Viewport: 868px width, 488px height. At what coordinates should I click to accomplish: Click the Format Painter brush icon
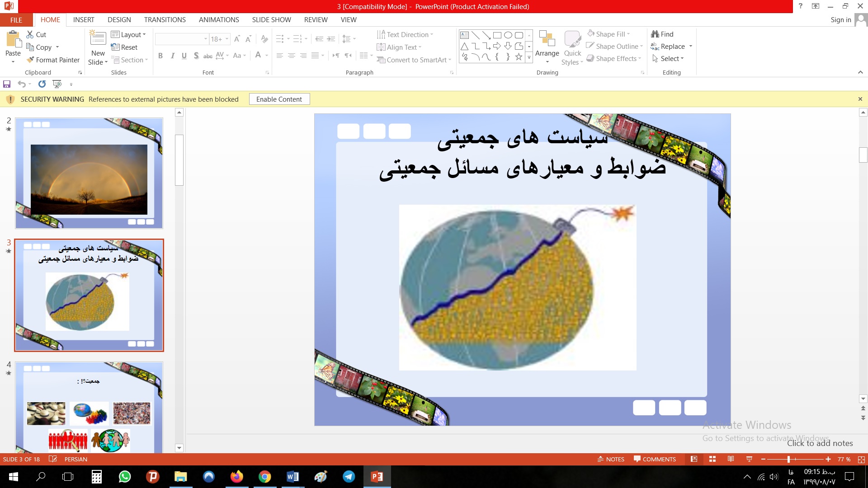click(30, 60)
